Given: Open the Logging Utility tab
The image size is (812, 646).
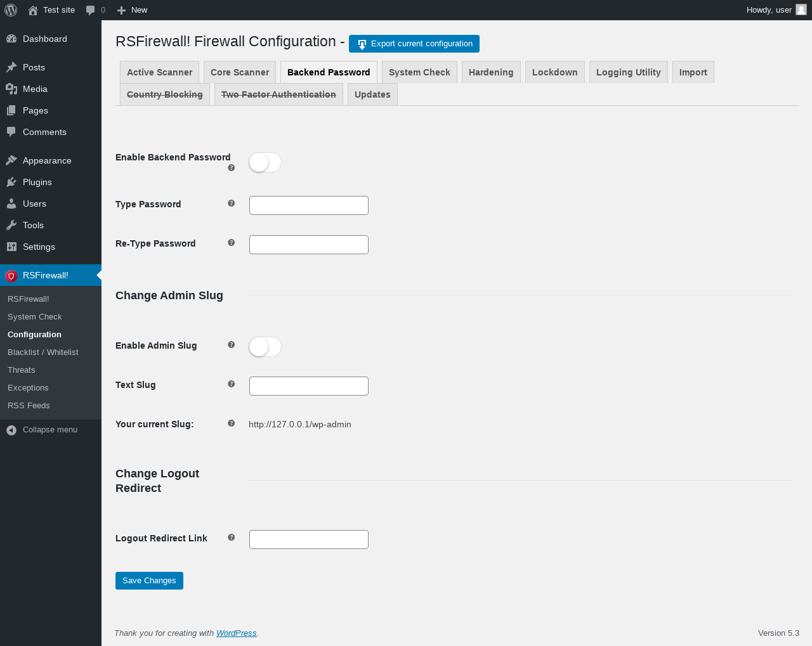Looking at the screenshot, I should (x=629, y=72).
